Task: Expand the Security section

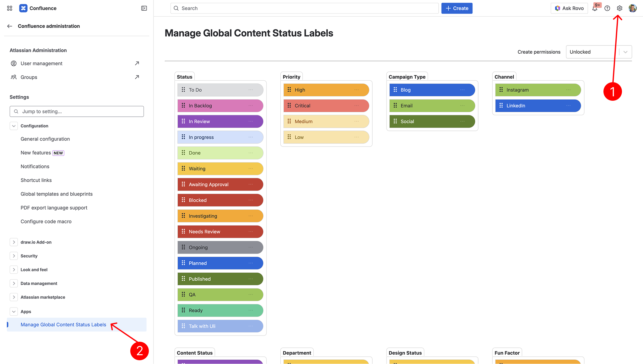Action: pos(14,256)
